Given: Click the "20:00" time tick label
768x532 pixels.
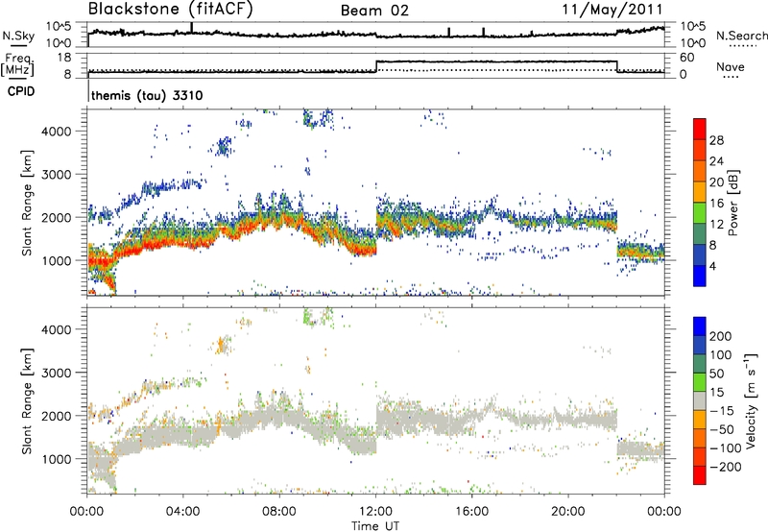Looking at the screenshot, I should [568, 512].
